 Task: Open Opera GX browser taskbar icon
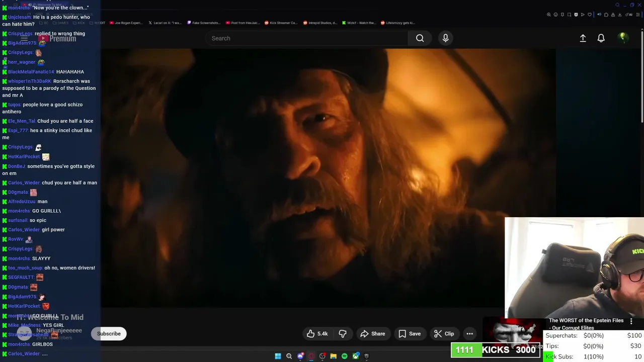coord(311,356)
